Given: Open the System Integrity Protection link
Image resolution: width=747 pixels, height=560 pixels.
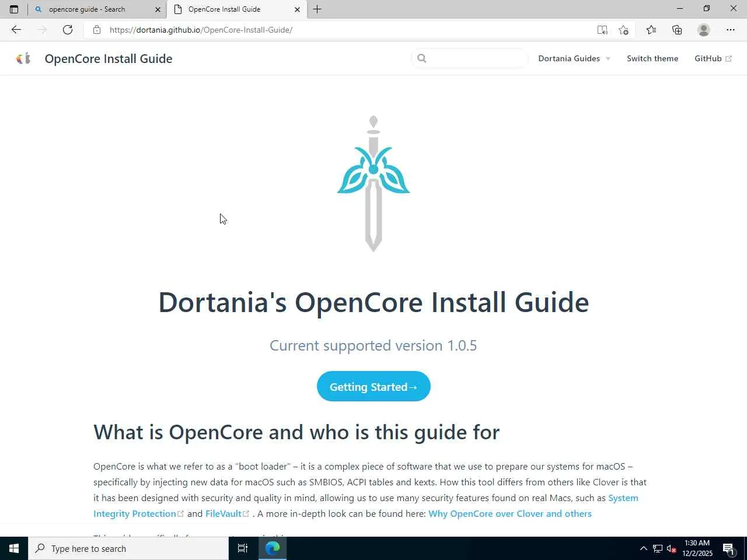Looking at the screenshot, I should (366, 506).
